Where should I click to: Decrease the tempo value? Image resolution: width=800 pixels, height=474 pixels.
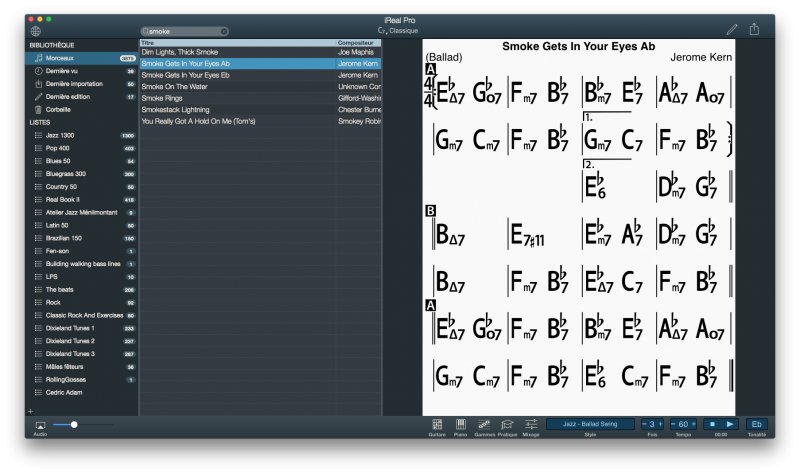[673, 424]
